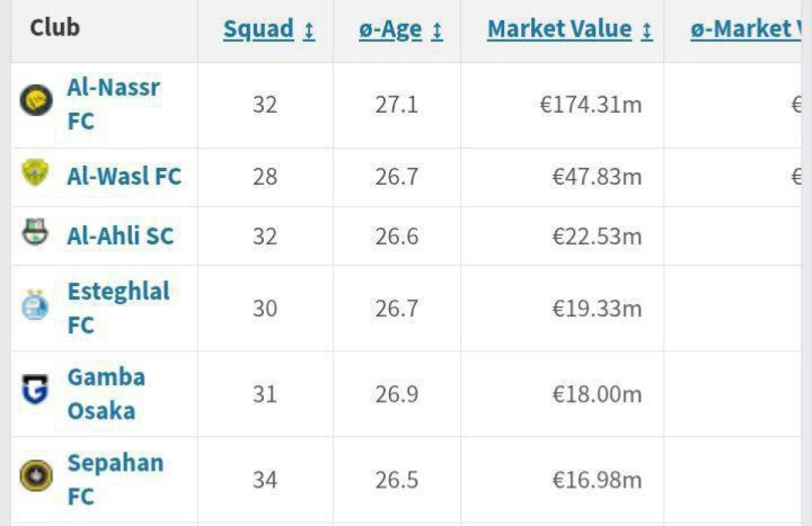Viewport: 812px width, 526px height.
Task: Open the Sepahan FC club link
Action: 115,479
